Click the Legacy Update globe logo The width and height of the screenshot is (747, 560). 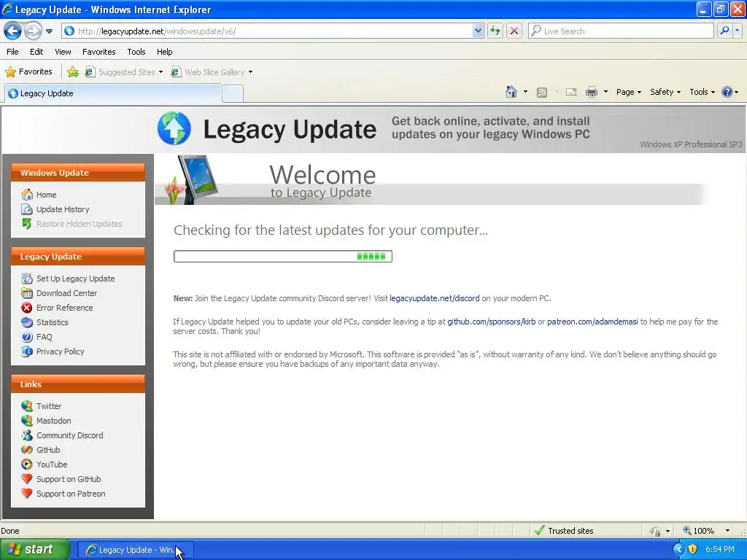click(174, 128)
